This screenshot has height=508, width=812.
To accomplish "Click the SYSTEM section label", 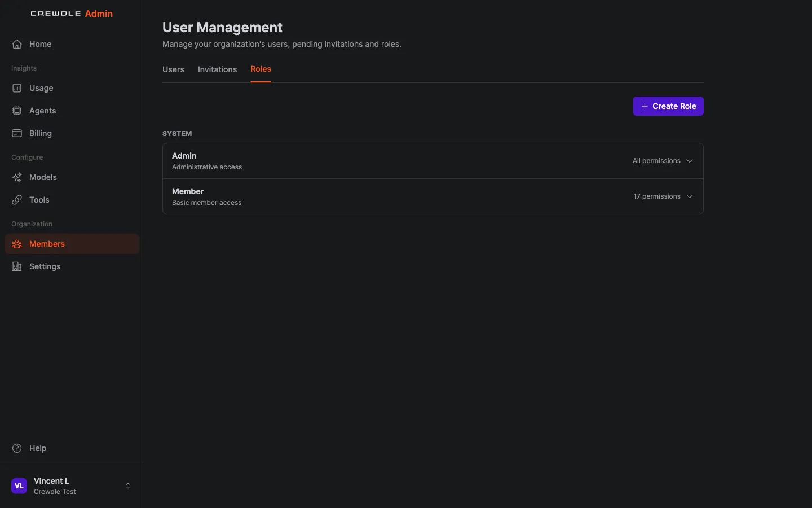I will coord(177,134).
